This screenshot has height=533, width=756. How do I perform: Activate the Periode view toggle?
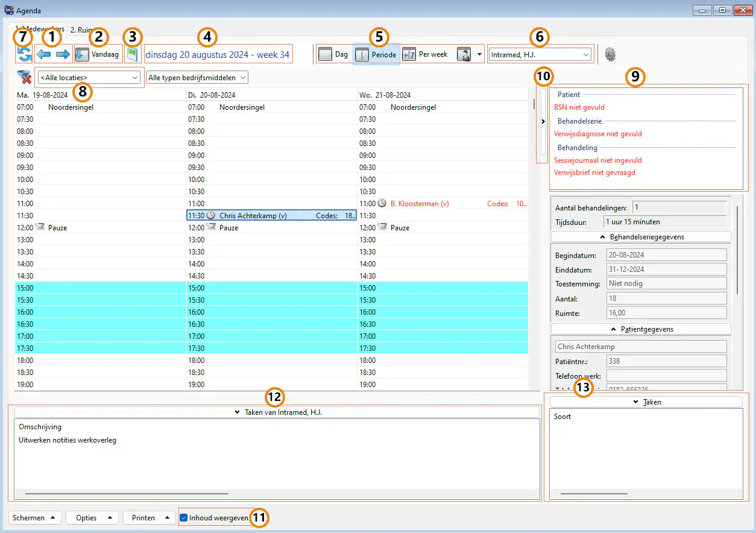tap(376, 54)
